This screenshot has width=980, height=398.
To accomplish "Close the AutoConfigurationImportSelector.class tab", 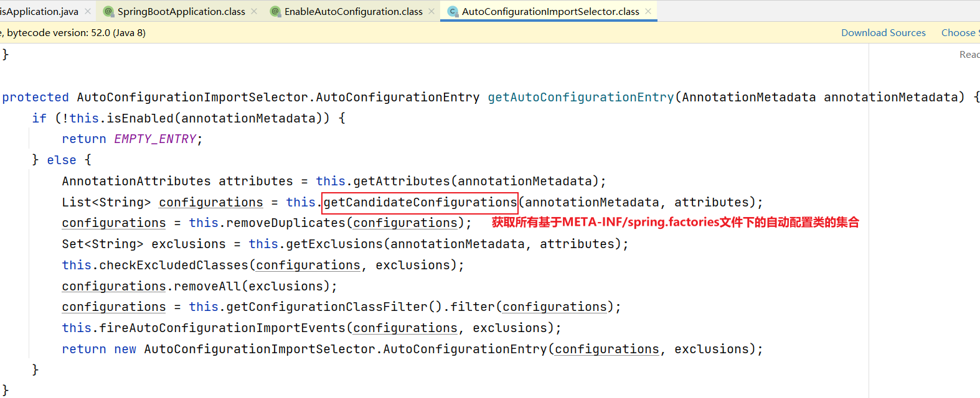I will [x=648, y=11].
